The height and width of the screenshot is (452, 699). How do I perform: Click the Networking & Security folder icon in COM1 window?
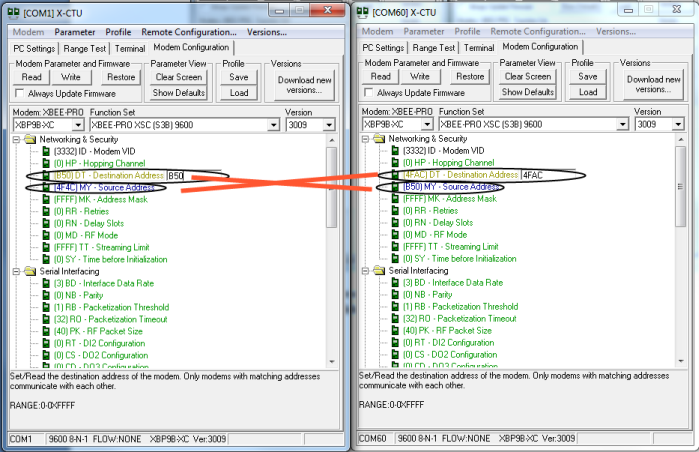[x=30, y=139]
